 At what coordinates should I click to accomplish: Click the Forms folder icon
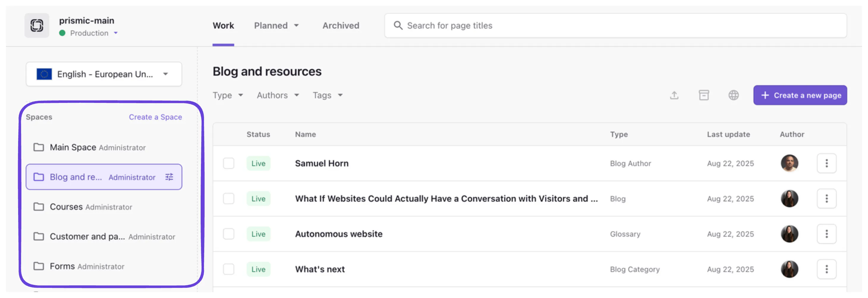tap(39, 266)
